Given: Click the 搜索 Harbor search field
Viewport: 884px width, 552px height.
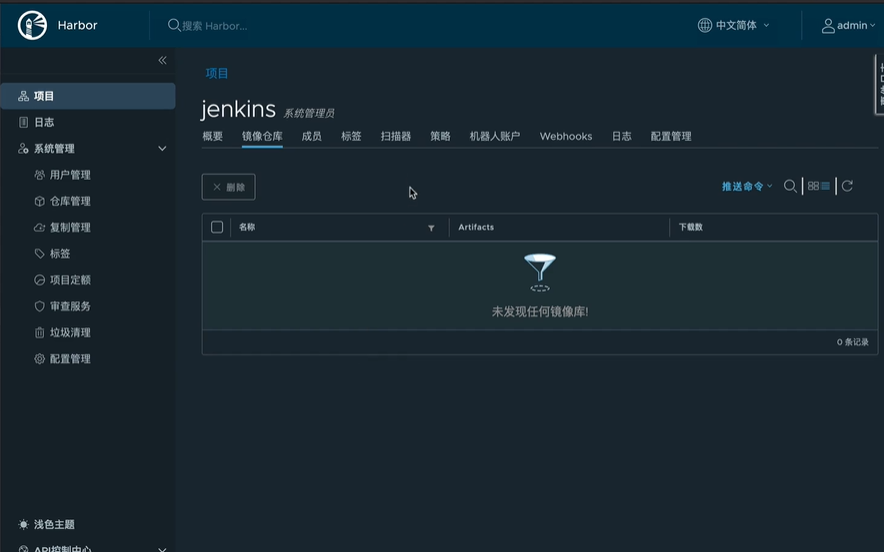Looking at the screenshot, I should [214, 26].
